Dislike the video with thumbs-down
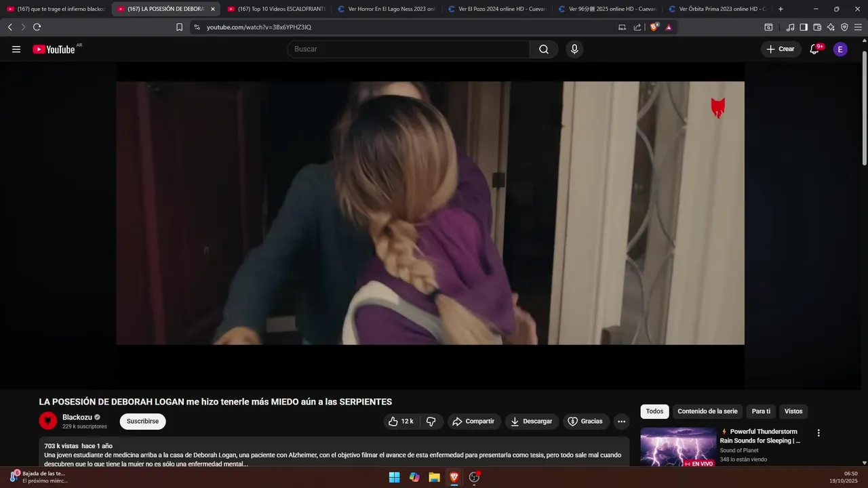 coord(431,422)
